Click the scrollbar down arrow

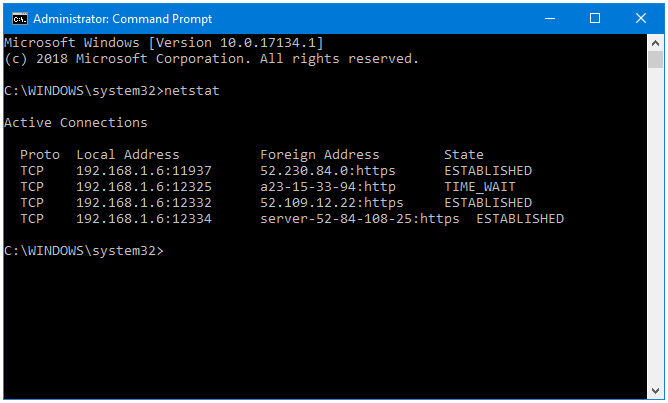[655, 391]
